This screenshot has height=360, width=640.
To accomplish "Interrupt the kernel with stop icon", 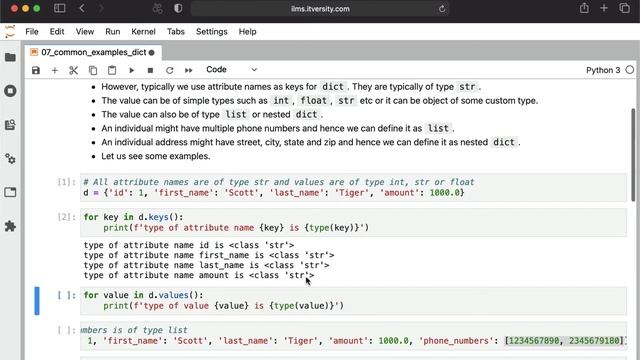I will [150, 70].
